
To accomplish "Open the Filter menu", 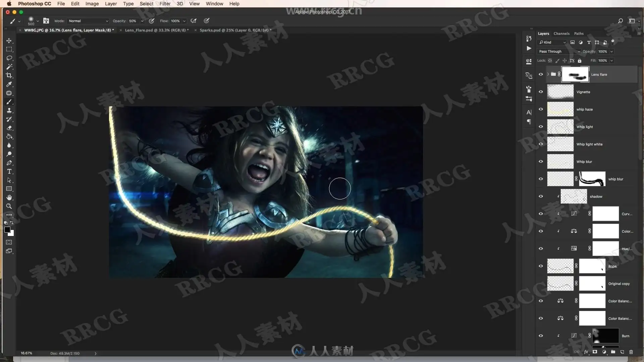I will pyautogui.click(x=165, y=4).
